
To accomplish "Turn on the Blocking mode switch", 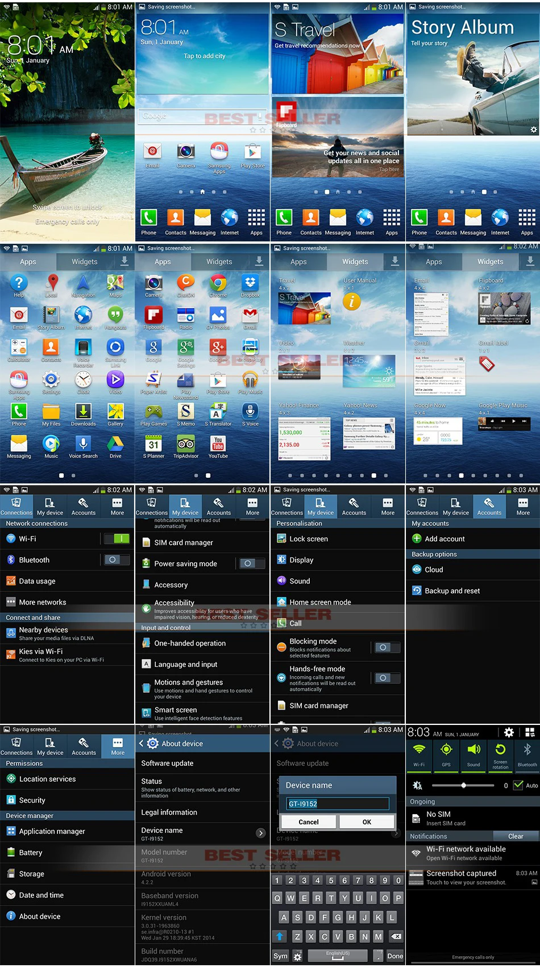I will [x=387, y=648].
